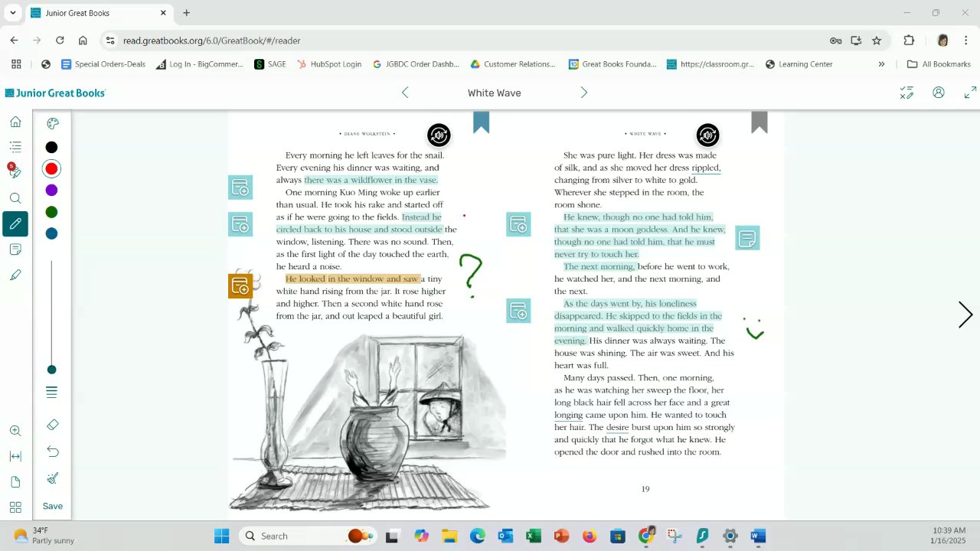Expand the hidden bookmarks overflow chevron

coord(881,64)
